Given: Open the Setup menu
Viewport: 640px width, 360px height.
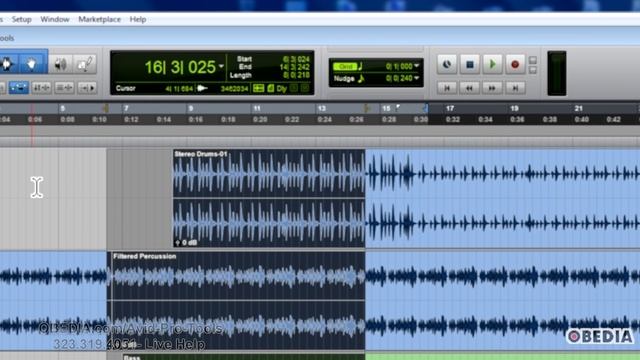Looking at the screenshot, I should pos(21,19).
